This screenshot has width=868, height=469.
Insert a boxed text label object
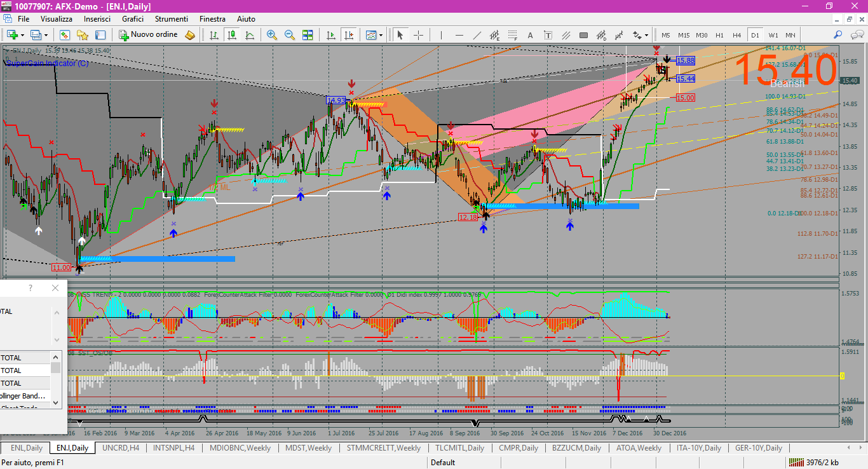coord(548,35)
